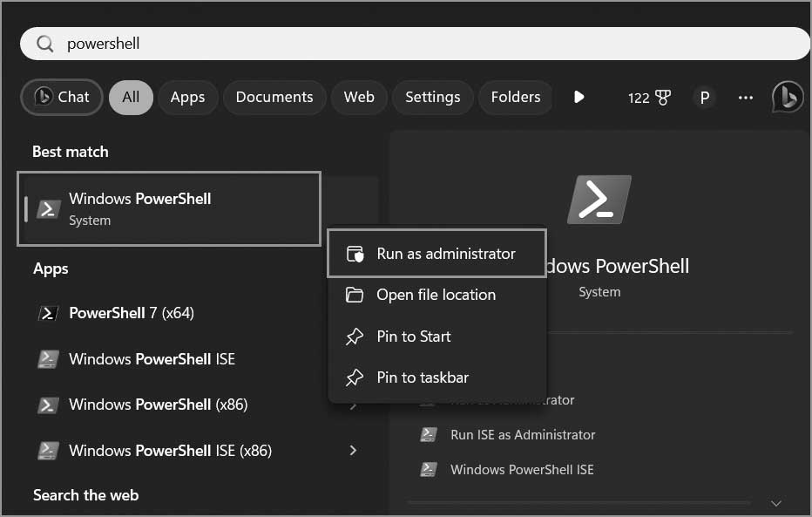Click the PowerShell 7 (x64) icon
Image resolution: width=812 pixels, height=517 pixels.
(x=48, y=313)
